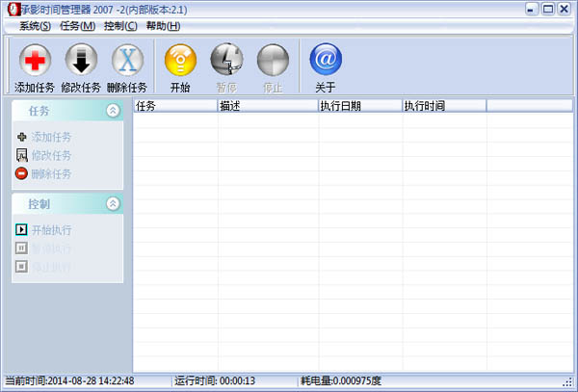Collapse the 任务 sidebar panel chevron
This screenshot has height=392, width=578.
point(113,110)
